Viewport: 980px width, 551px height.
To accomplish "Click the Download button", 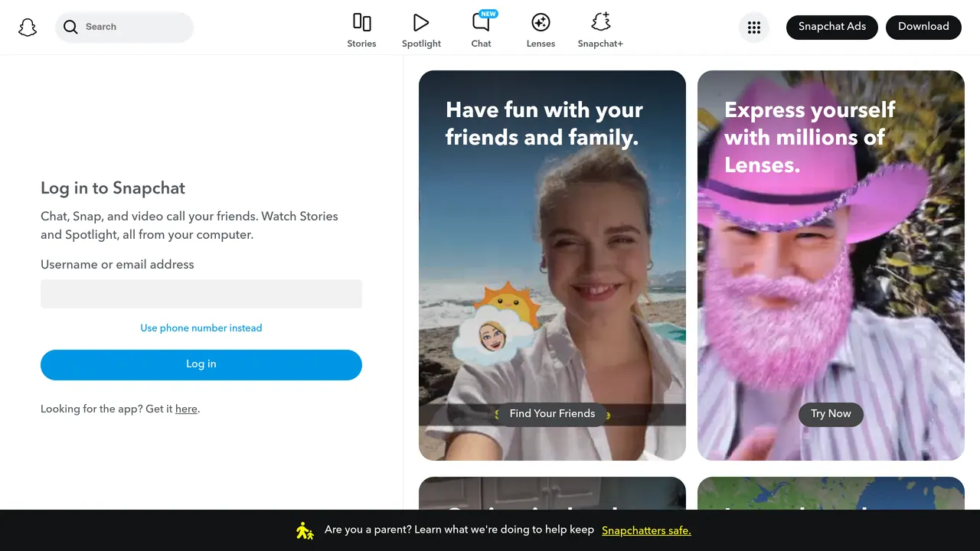I will pos(923,27).
